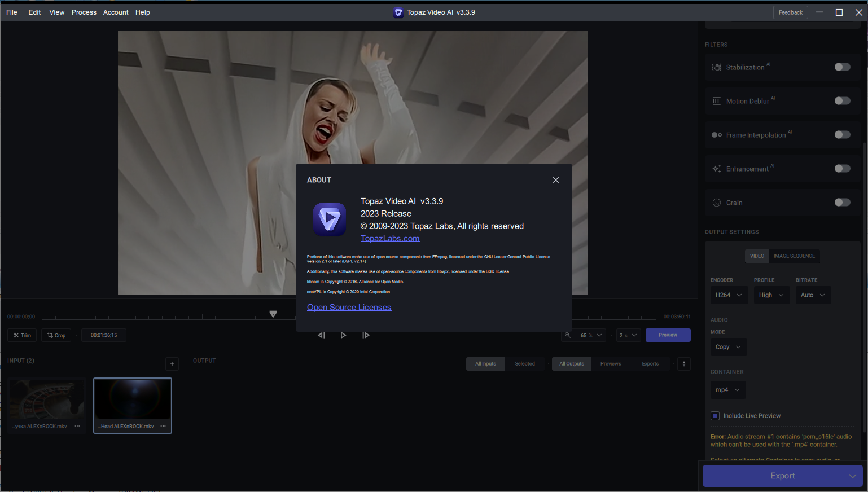This screenshot has width=868, height=492.
Task: Open the Auto bitrate dropdown
Action: pos(813,295)
